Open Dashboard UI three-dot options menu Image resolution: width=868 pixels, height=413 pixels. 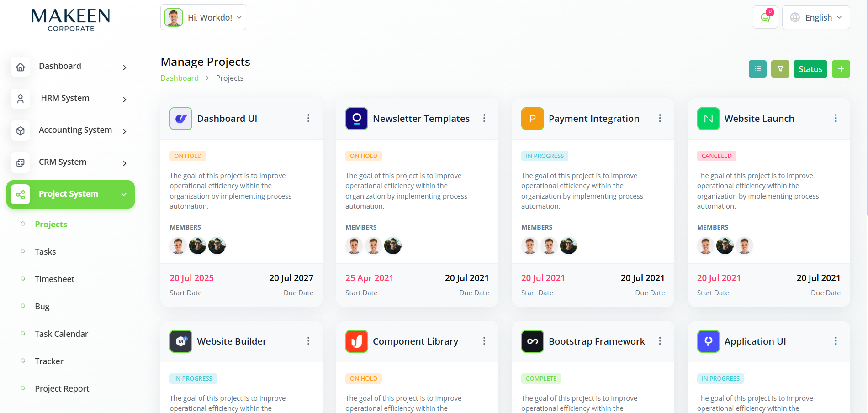308,119
